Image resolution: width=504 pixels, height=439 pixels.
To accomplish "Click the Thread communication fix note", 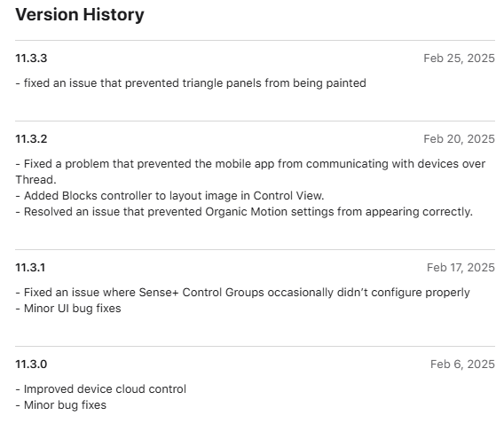I will click(250, 172).
